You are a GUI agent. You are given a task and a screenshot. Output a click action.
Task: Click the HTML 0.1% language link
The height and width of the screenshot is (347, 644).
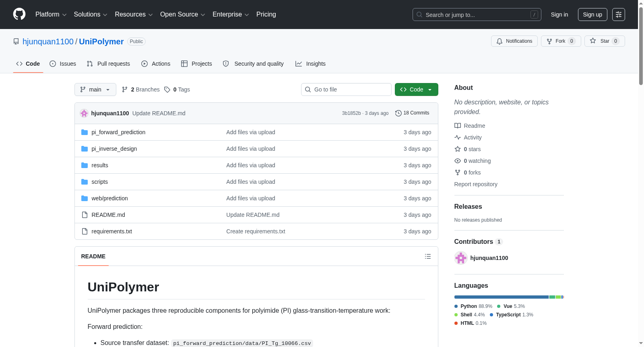coord(471,323)
